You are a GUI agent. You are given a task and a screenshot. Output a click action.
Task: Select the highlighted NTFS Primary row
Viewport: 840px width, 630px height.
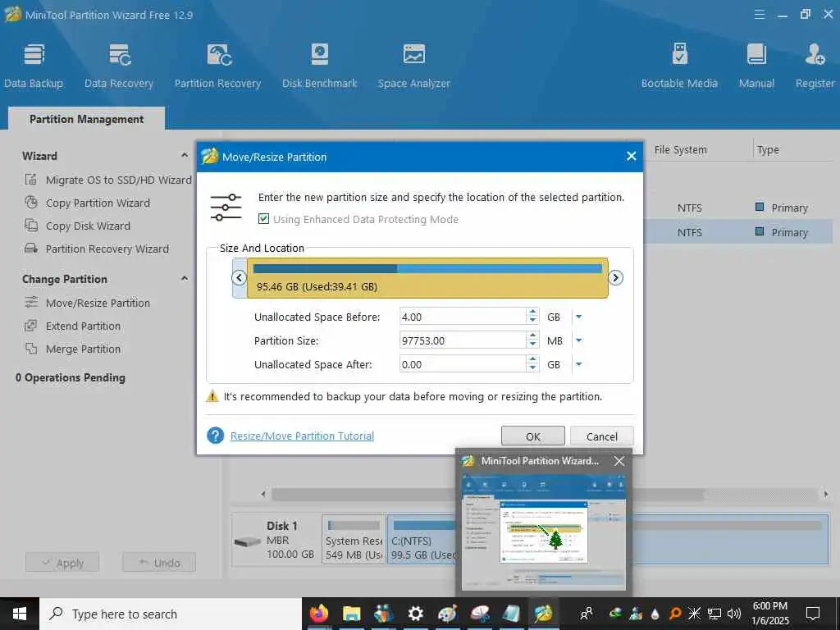(738, 232)
